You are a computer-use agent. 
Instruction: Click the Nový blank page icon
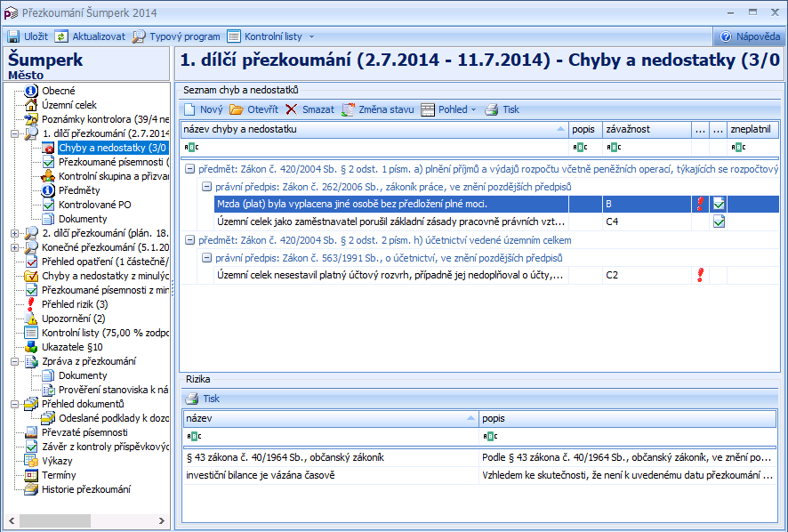point(189,109)
